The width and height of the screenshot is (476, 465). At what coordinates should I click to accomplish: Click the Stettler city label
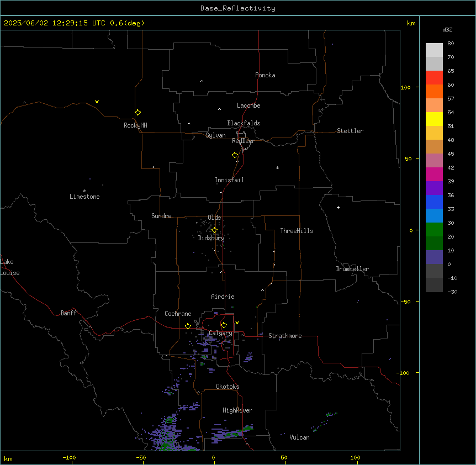(350, 131)
